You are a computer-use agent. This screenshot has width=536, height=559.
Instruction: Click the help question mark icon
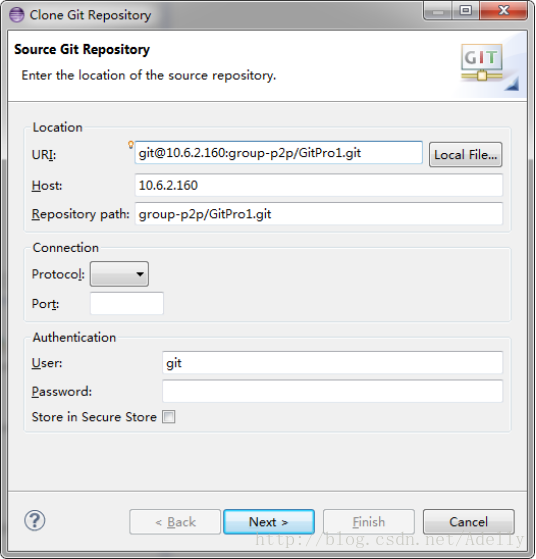[35, 520]
